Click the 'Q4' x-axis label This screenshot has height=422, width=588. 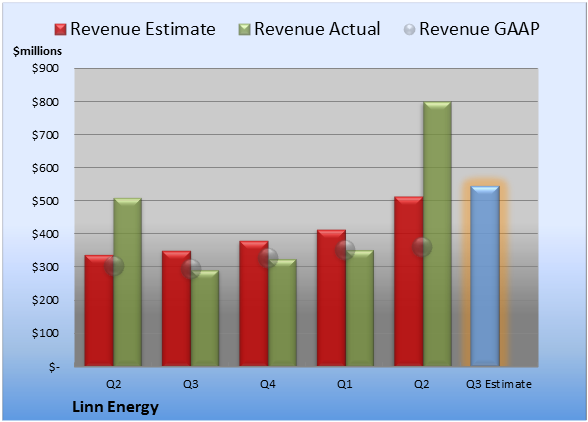(268, 384)
